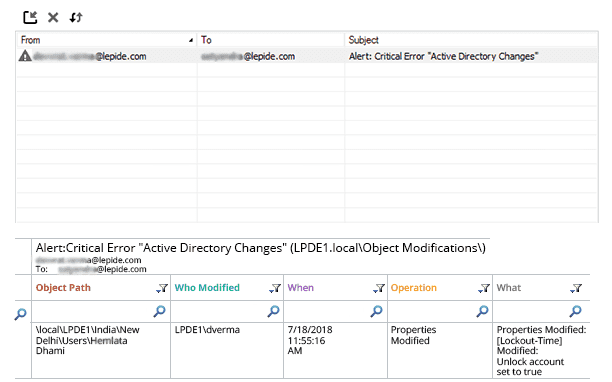Click the export alert icon in toolbar
The image size is (612, 382).
tap(30, 18)
